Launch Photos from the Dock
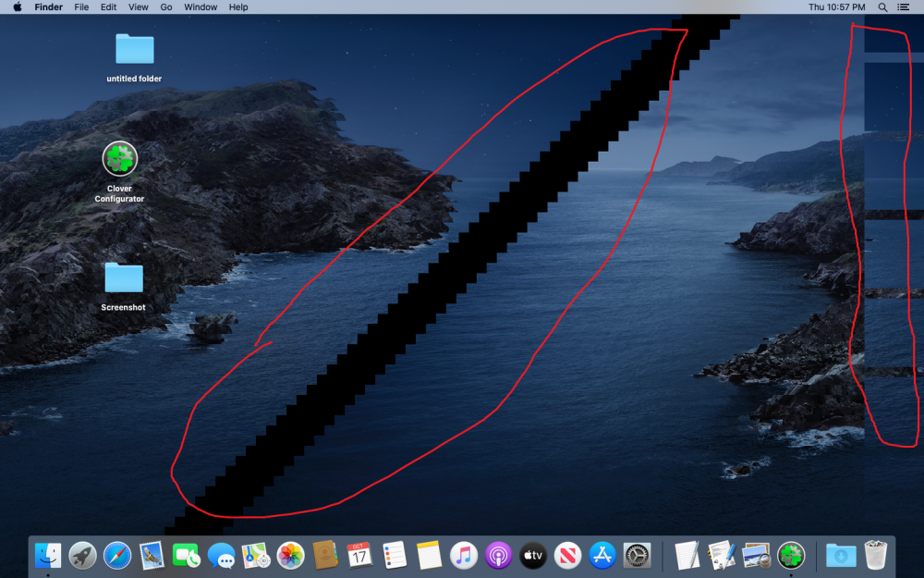The width and height of the screenshot is (924, 578). tap(290, 556)
